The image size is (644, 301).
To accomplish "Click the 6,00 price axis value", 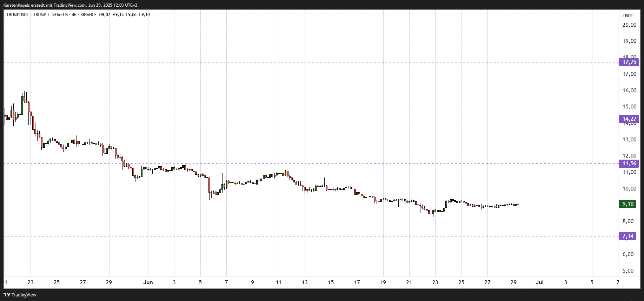I will pyautogui.click(x=628, y=254).
